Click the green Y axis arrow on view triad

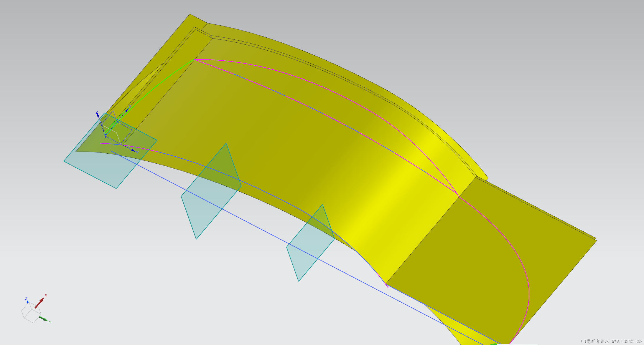click(44, 319)
